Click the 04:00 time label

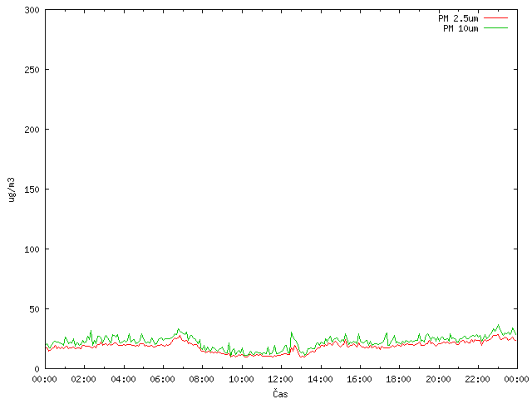point(123,379)
